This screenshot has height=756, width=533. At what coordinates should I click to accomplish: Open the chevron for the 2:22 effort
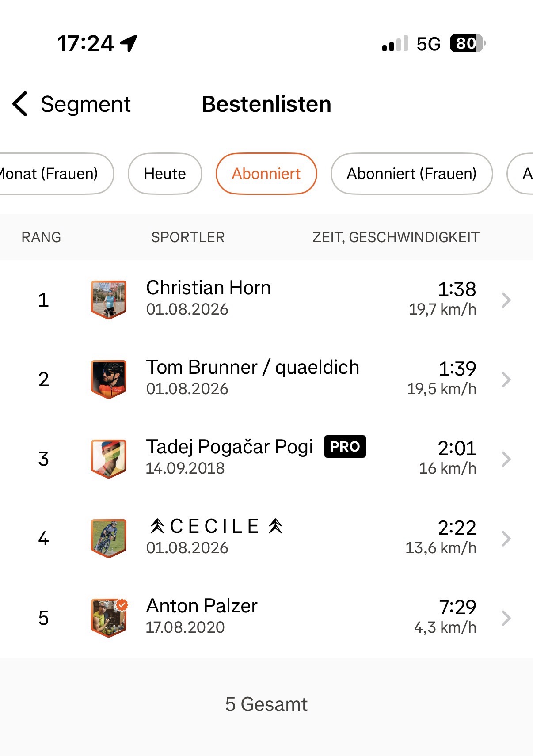[506, 539]
